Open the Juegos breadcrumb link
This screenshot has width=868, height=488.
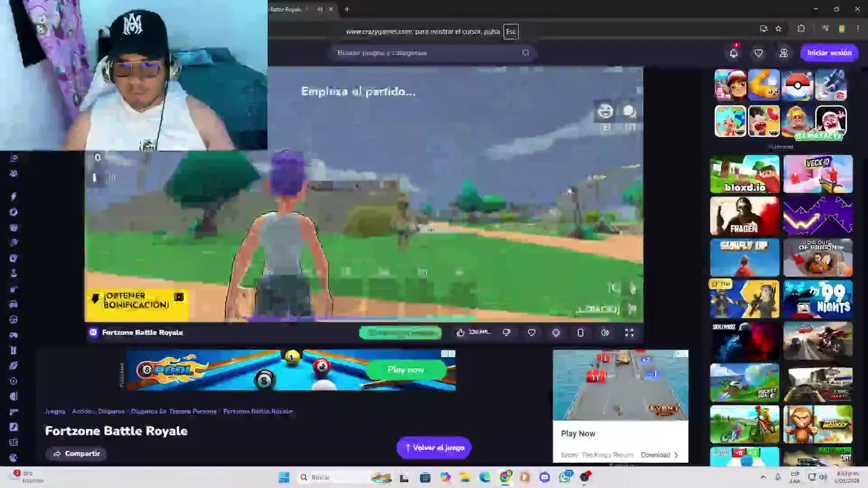pyautogui.click(x=55, y=411)
